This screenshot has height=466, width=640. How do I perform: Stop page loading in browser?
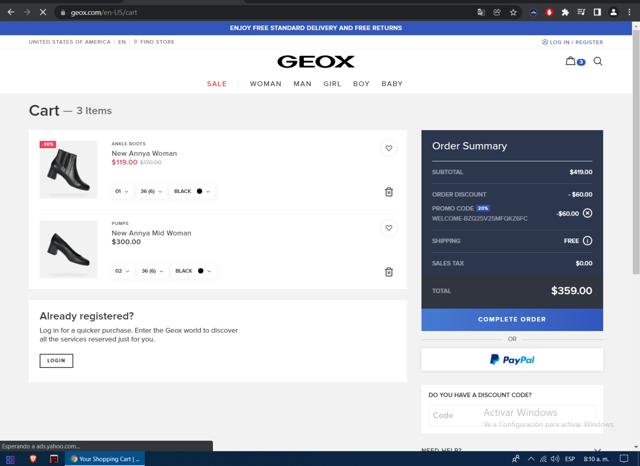pos(43,12)
